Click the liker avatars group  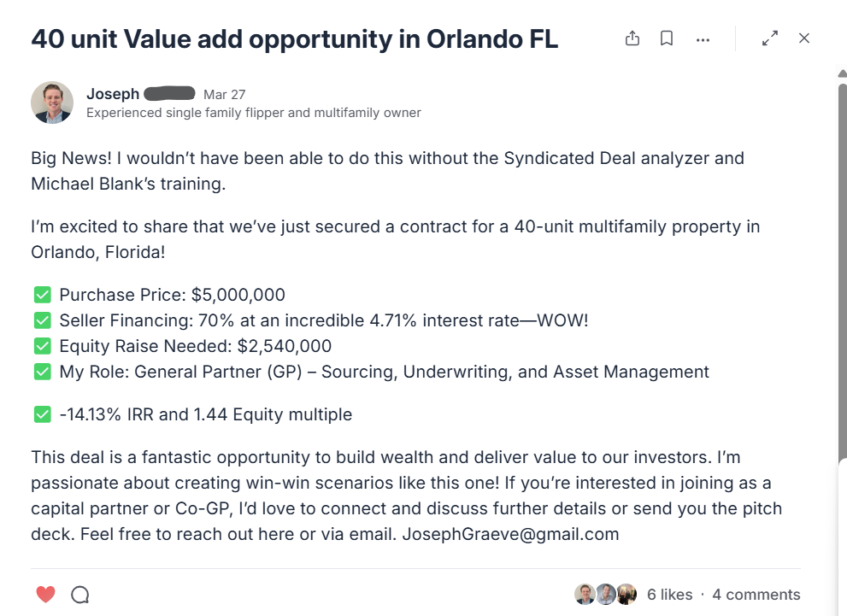606,595
